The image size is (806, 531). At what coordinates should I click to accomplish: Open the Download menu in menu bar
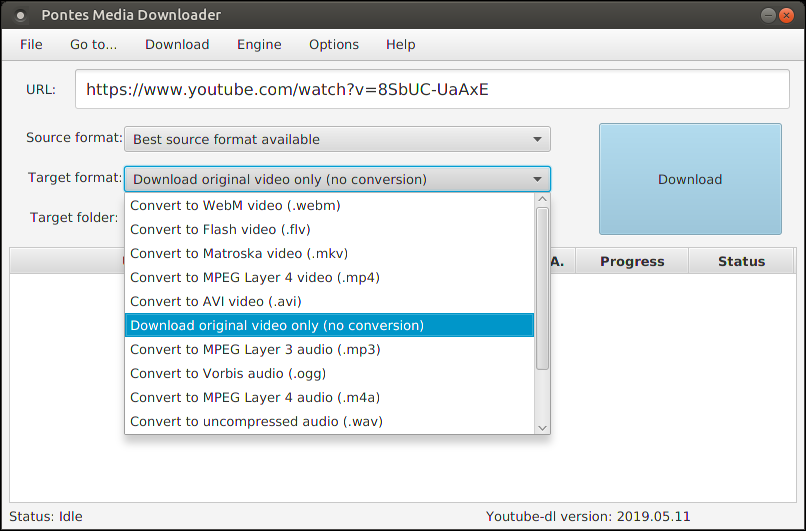tap(177, 44)
